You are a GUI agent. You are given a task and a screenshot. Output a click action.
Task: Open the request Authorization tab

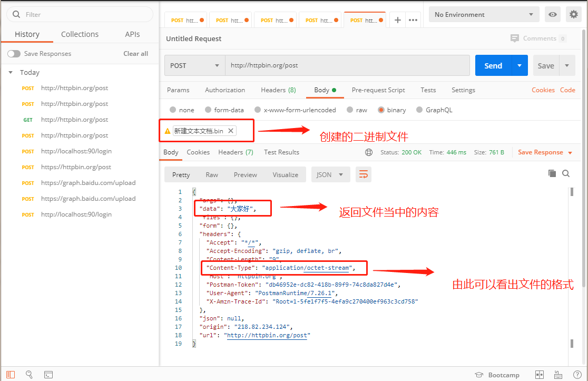[x=225, y=90]
